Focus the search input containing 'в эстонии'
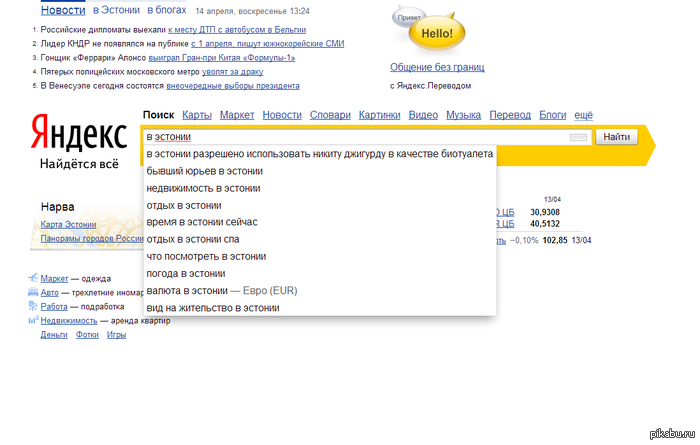The height and width of the screenshot is (445, 700). (x=367, y=137)
